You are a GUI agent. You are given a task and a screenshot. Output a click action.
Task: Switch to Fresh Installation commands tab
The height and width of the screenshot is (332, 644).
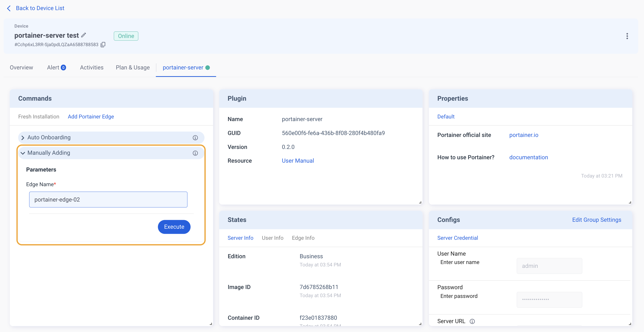[x=39, y=117]
